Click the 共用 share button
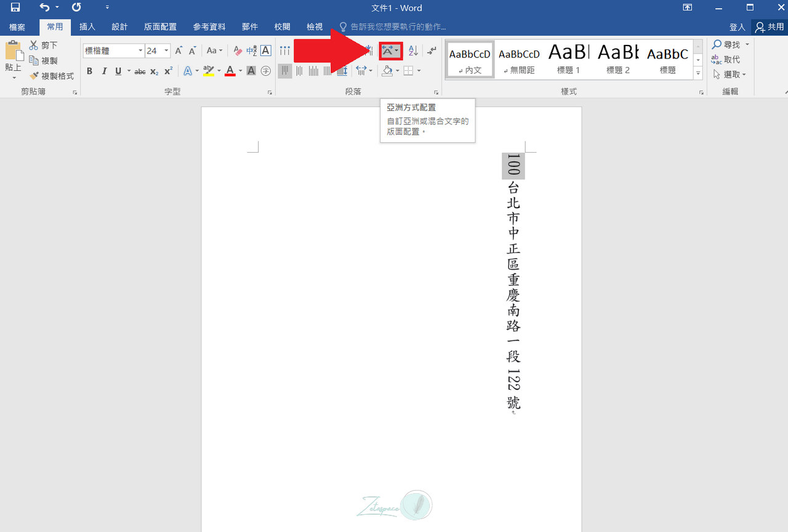 click(x=770, y=27)
